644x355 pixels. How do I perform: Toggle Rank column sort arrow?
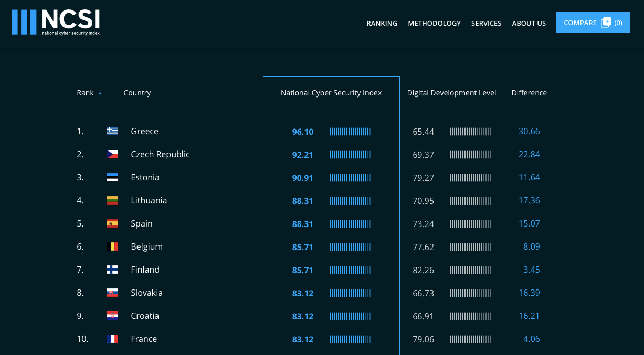tap(100, 93)
